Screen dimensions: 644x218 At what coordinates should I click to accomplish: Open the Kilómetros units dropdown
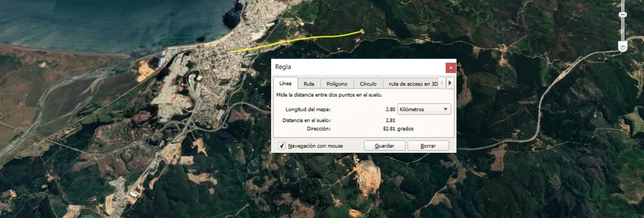(424, 110)
